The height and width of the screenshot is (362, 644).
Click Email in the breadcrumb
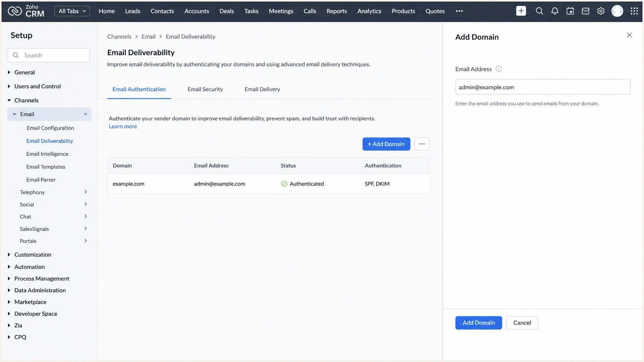[x=148, y=37]
